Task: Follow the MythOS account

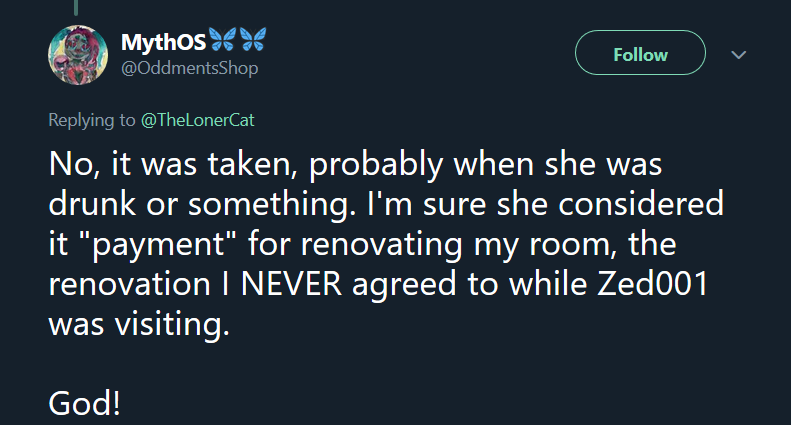Action: [640, 52]
